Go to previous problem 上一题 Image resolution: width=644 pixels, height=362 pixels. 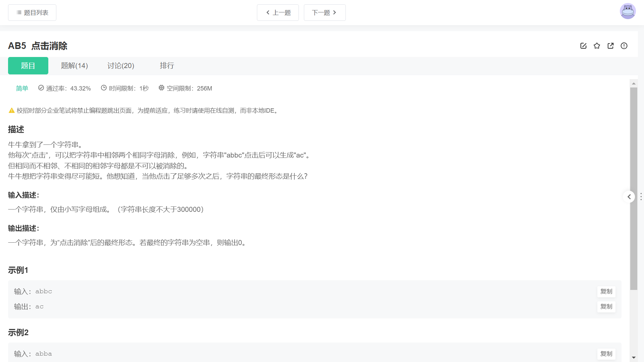(x=278, y=13)
